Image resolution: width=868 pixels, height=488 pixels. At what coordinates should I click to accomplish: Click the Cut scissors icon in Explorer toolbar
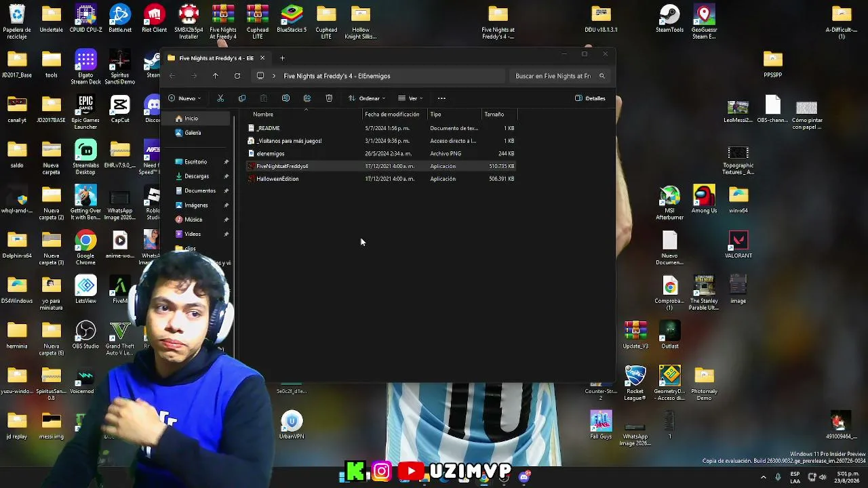pyautogui.click(x=220, y=98)
